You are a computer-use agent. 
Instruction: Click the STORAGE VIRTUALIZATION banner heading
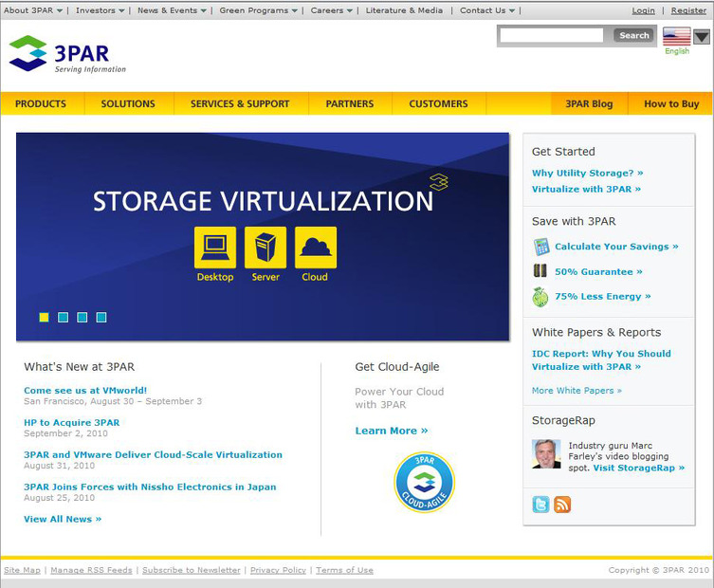[263, 201]
